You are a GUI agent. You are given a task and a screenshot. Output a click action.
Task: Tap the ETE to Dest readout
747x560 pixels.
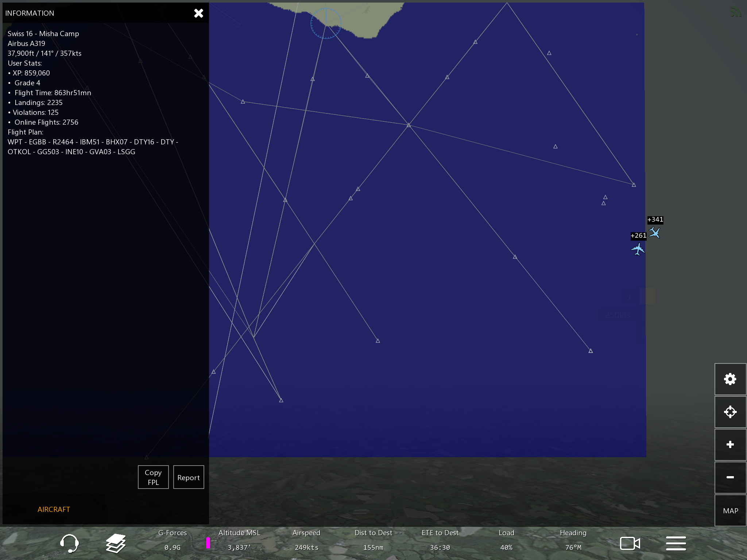[440, 540]
